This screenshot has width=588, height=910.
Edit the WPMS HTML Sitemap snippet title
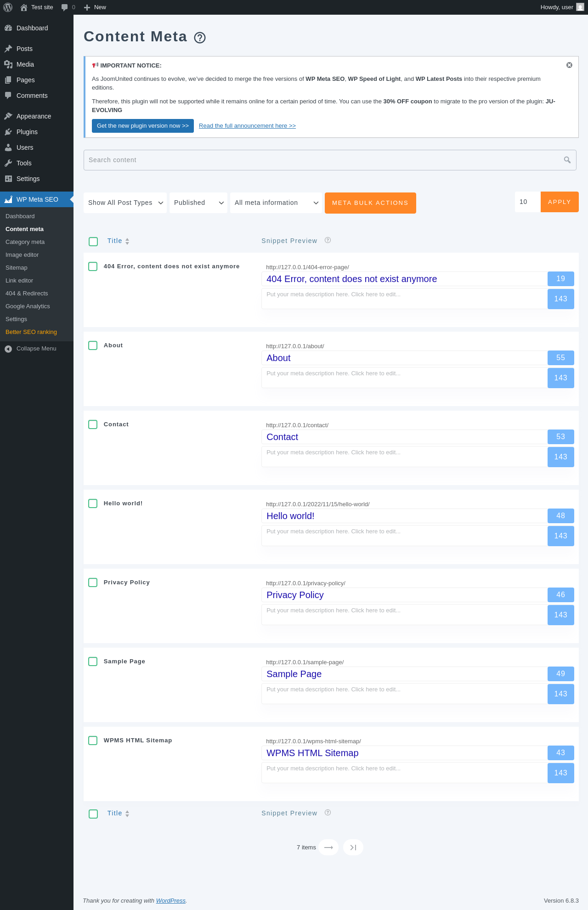click(x=404, y=753)
